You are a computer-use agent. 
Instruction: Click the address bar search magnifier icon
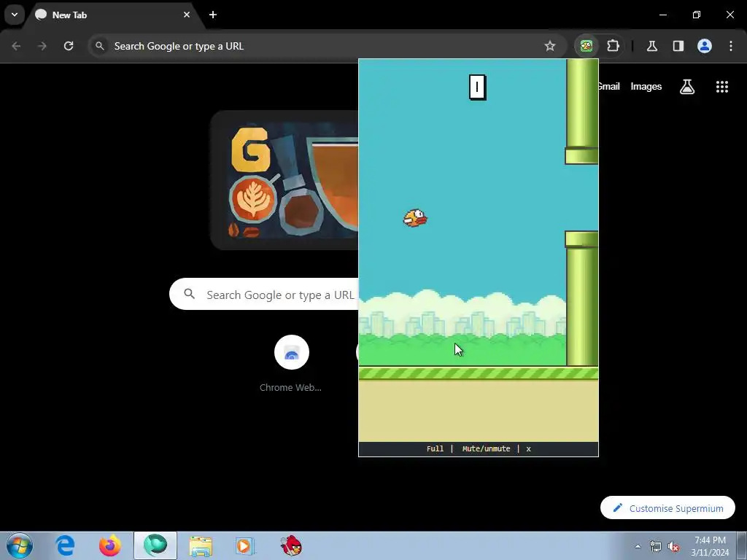click(99, 46)
